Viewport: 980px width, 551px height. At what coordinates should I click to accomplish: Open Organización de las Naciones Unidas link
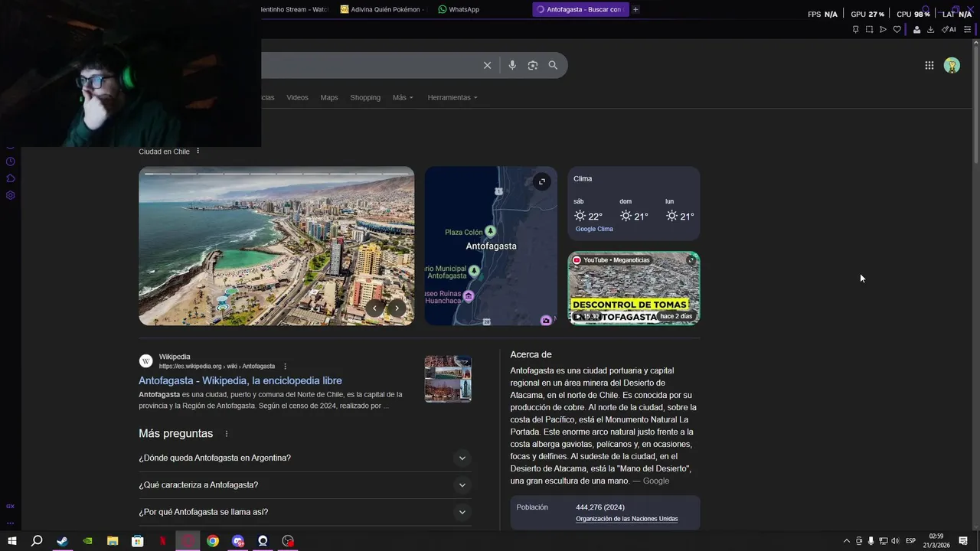tap(627, 519)
